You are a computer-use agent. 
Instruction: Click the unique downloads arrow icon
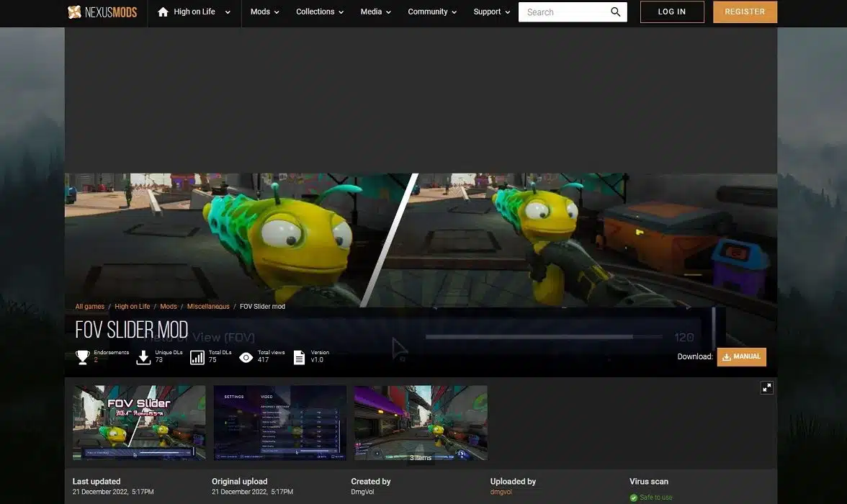[143, 357]
